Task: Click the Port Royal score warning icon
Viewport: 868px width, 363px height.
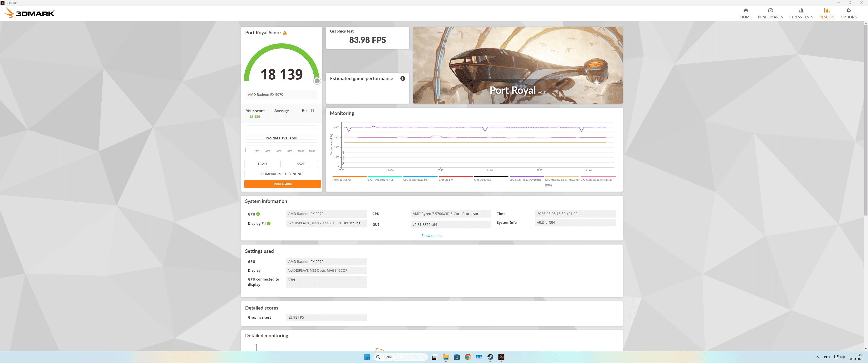Action: [285, 33]
